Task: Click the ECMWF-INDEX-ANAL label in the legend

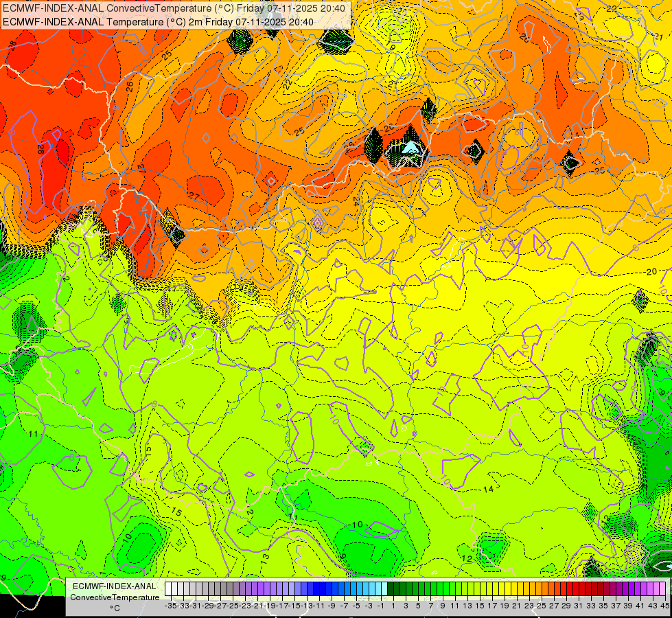Action: [115, 586]
